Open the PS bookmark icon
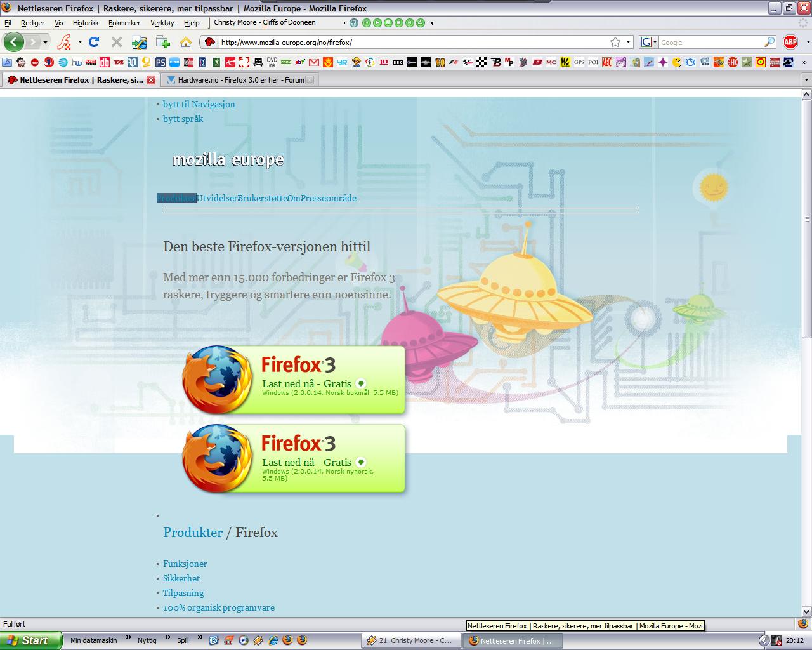The image size is (812, 650). 160,62
